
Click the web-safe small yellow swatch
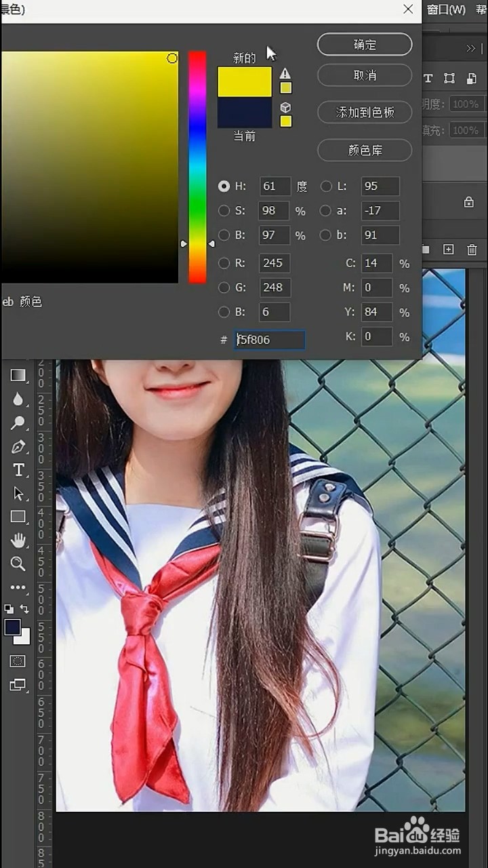(x=286, y=121)
